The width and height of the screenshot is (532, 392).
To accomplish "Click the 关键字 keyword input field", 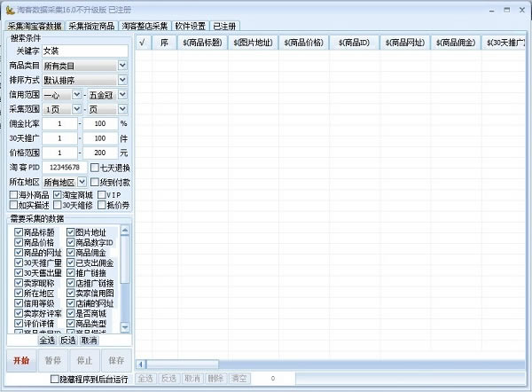I will (84, 51).
